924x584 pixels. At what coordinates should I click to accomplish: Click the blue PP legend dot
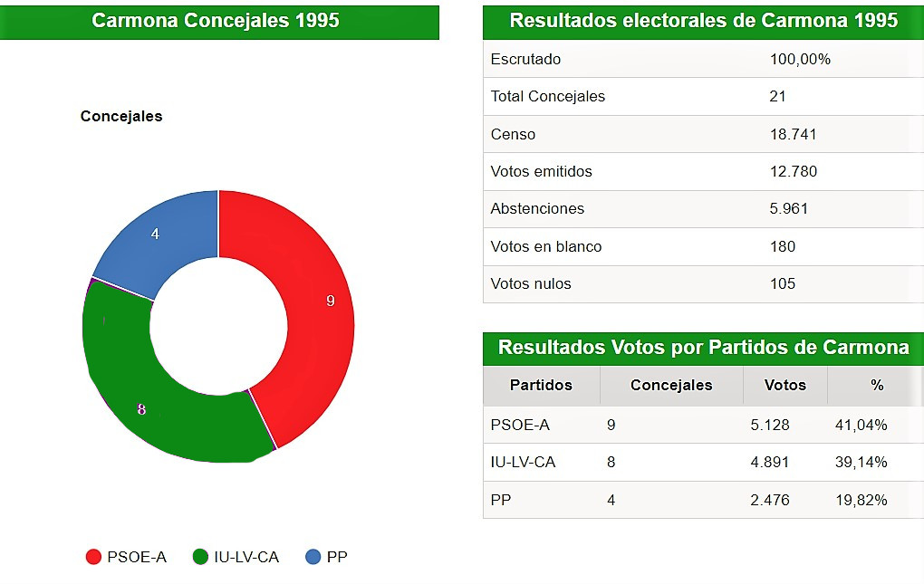(313, 557)
